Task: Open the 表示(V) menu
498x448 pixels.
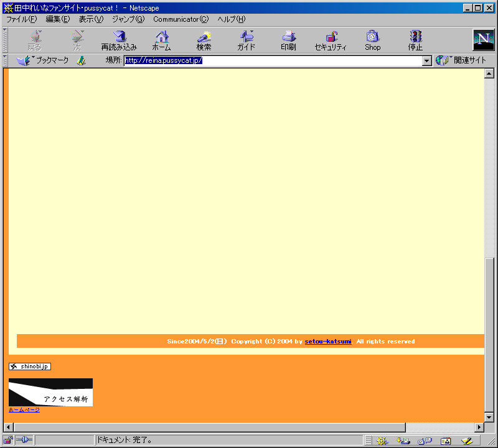Action: click(x=91, y=19)
